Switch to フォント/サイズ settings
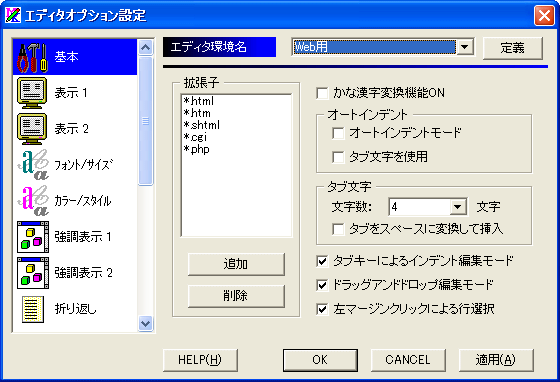This screenshot has width=560, height=382. coord(84,165)
